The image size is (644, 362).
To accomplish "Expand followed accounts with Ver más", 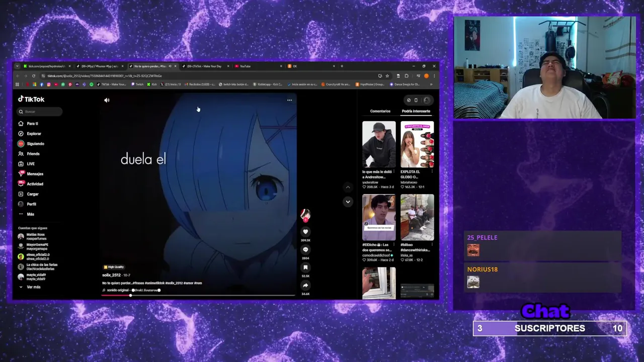I will click(x=30, y=287).
